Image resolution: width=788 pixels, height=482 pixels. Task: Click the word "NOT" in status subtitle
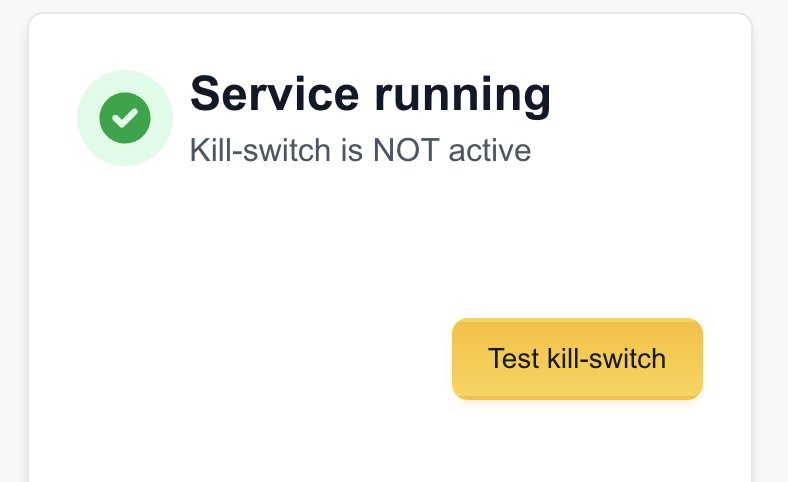pos(407,150)
